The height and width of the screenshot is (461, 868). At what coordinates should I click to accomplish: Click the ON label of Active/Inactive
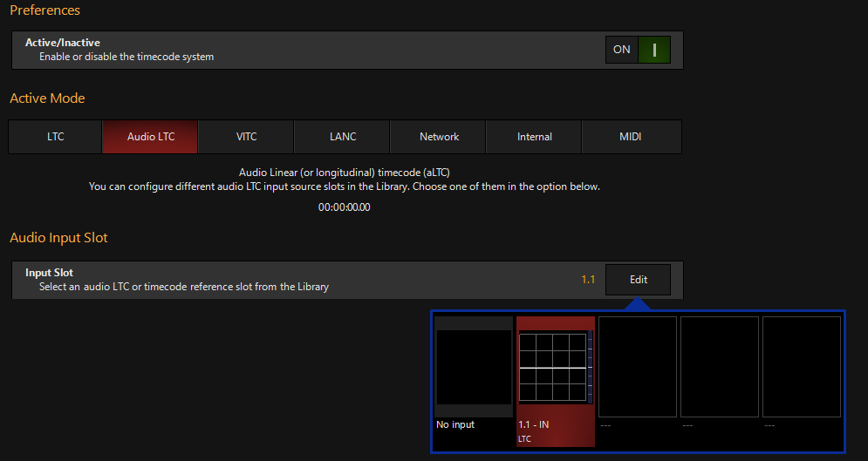coord(622,50)
